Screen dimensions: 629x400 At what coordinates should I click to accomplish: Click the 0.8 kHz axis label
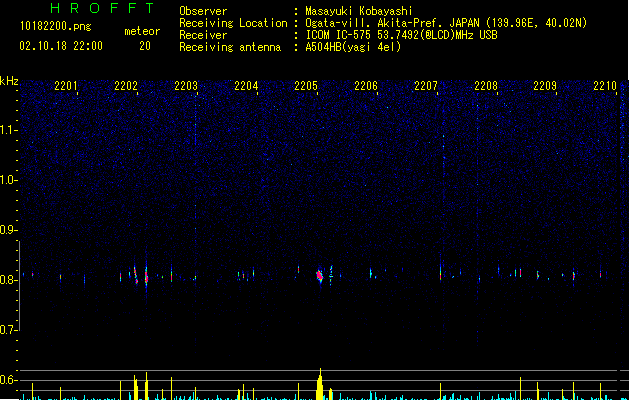tap(9, 280)
